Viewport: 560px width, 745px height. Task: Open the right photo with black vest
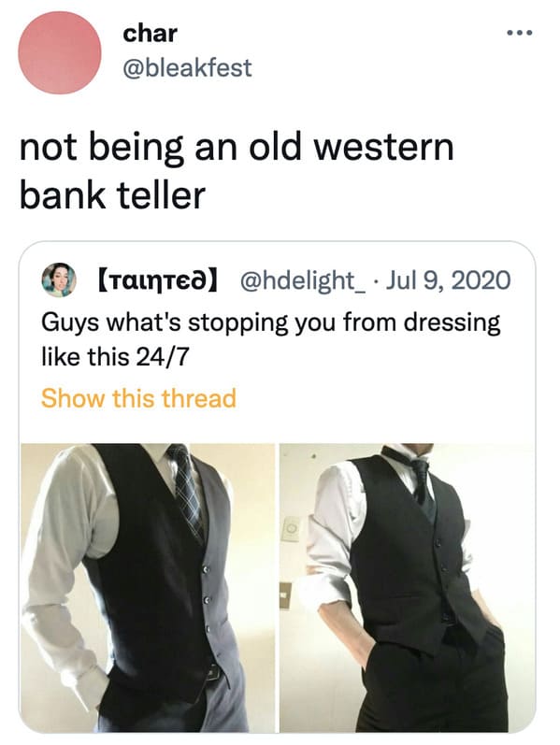[x=407, y=588]
